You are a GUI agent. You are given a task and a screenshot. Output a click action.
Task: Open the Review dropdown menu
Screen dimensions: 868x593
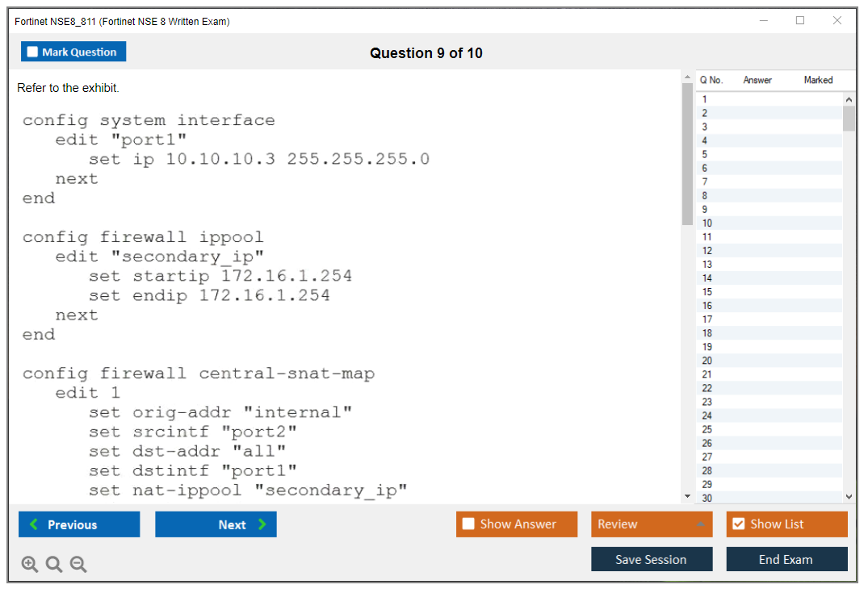[x=651, y=524]
